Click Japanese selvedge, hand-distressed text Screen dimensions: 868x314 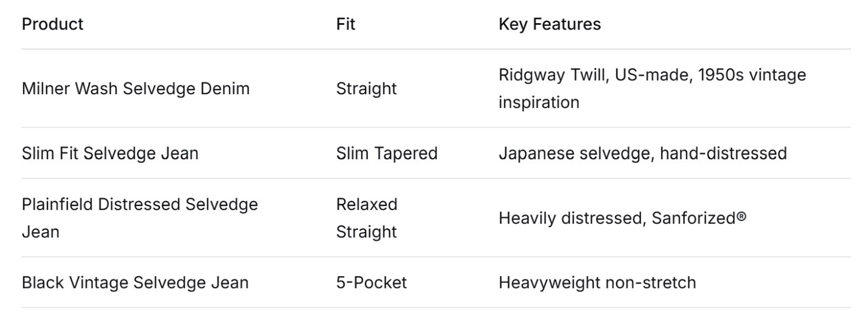click(643, 153)
